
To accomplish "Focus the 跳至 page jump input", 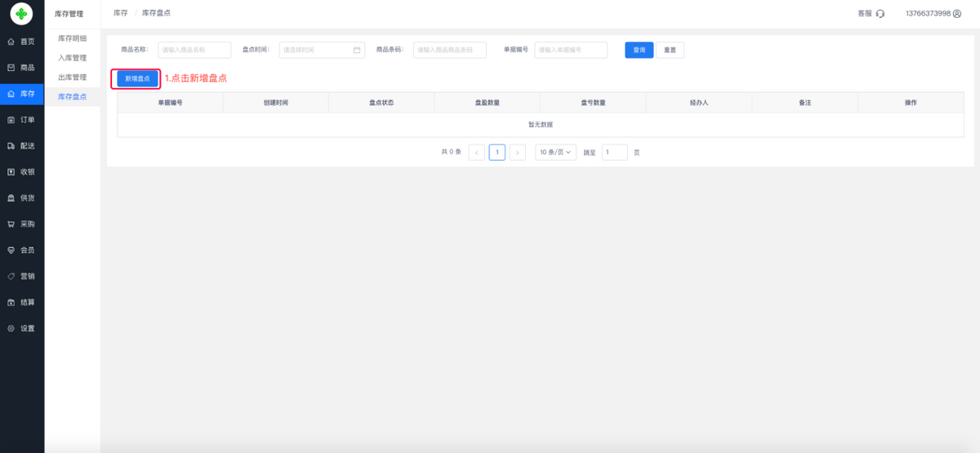I will pos(615,152).
